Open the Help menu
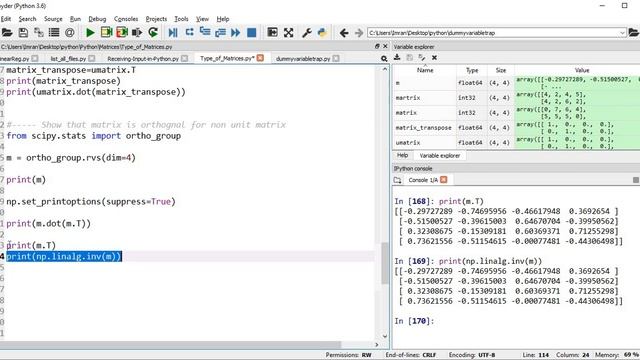This screenshot has height=360, width=640. click(223, 19)
